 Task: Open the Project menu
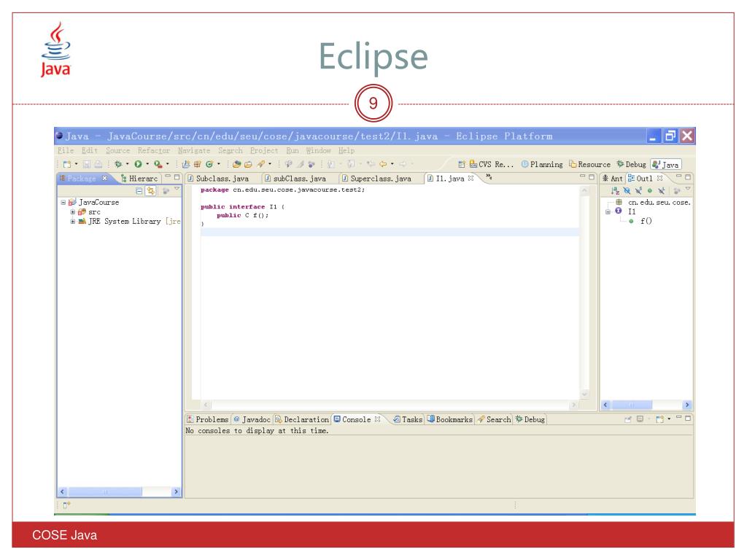point(264,150)
